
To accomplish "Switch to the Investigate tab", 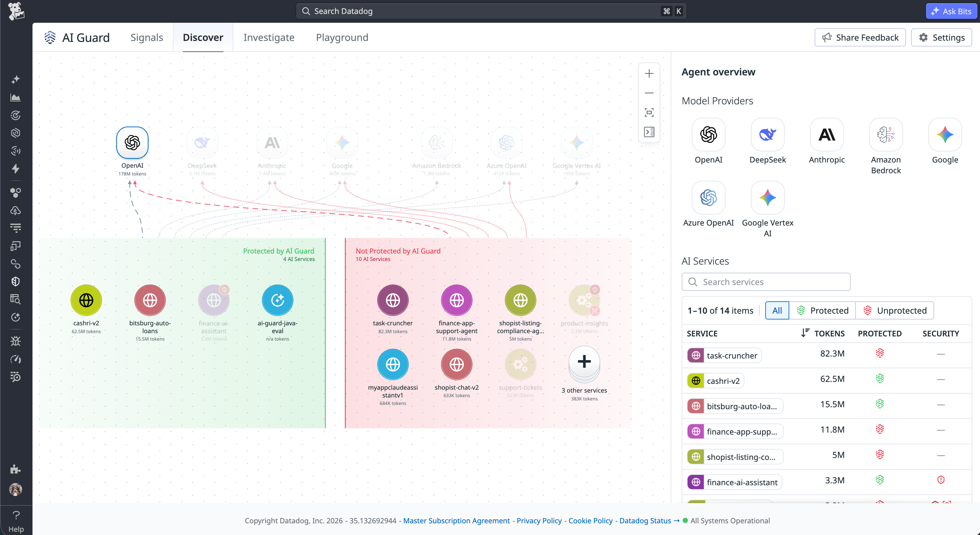I will (x=269, y=37).
